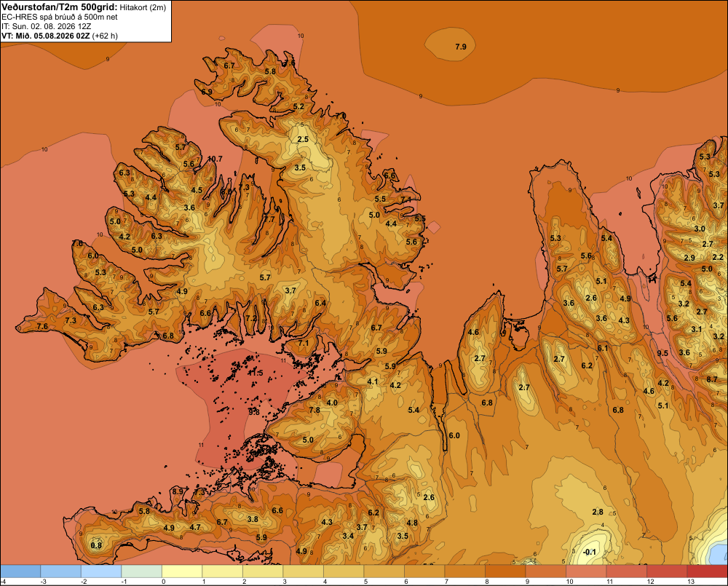Click the 7.7 temperature value
The height and width of the screenshot is (586, 728).
269,219
